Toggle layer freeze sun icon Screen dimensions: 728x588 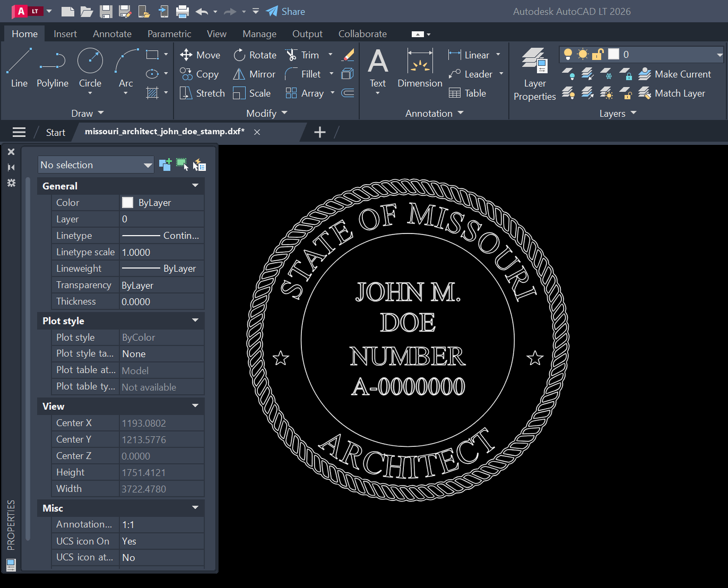[583, 54]
